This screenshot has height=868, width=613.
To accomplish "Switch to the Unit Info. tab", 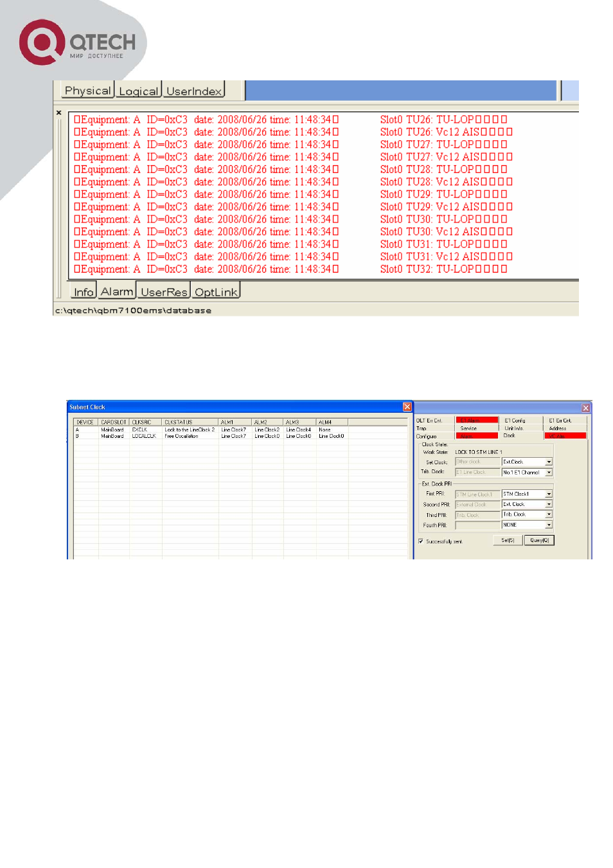I will (522, 428).
